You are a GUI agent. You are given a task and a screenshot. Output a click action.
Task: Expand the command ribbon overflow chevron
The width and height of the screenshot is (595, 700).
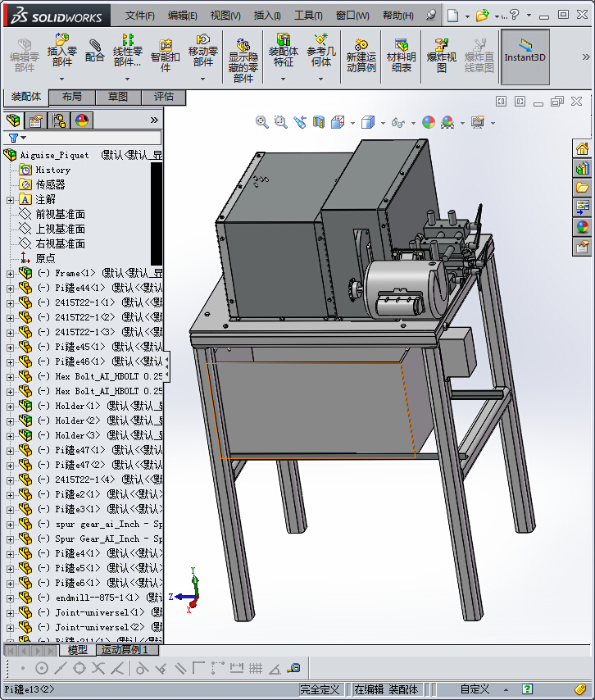tap(586, 57)
